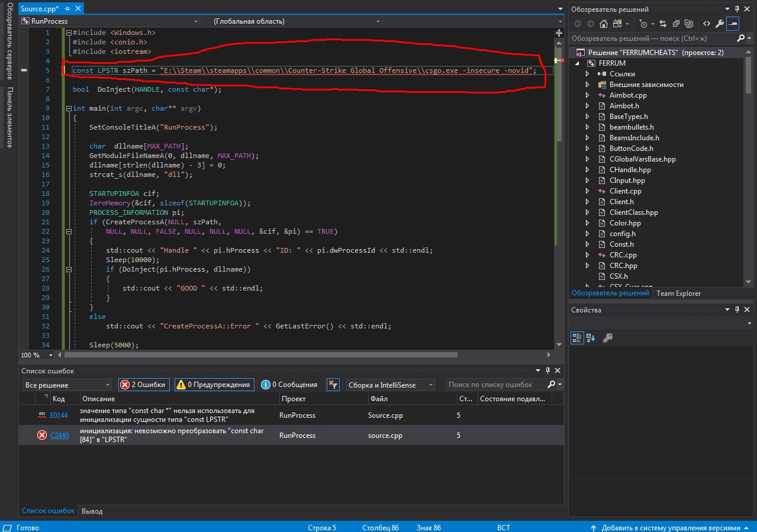The image size is (757, 532).
Task: Click Alphabetical sort icon in Properties panel
Action: pos(591,338)
